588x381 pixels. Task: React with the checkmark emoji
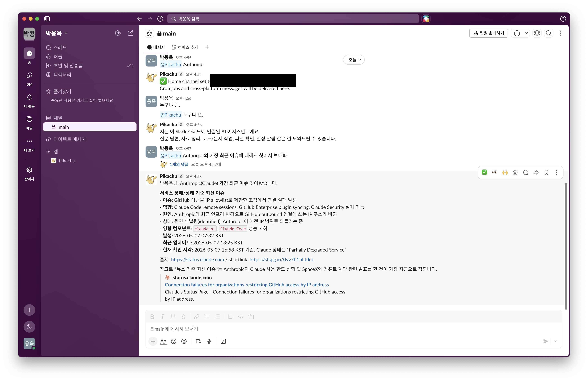pos(484,172)
